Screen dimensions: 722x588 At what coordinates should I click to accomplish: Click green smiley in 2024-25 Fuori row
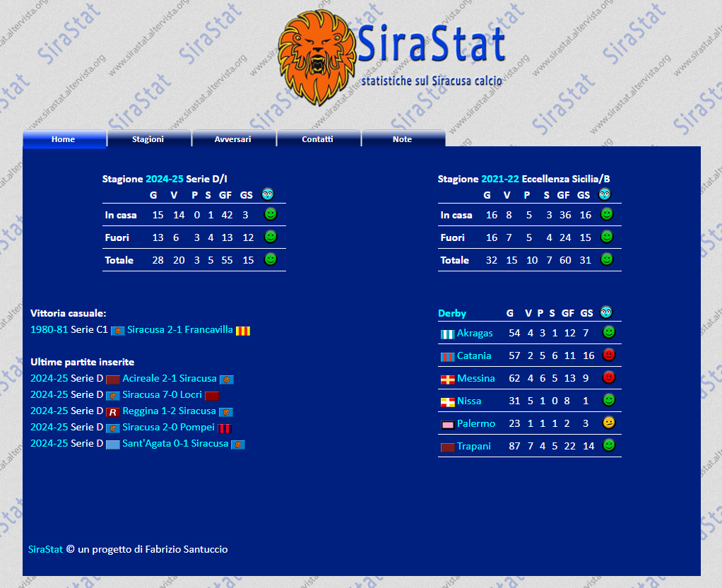click(x=271, y=237)
